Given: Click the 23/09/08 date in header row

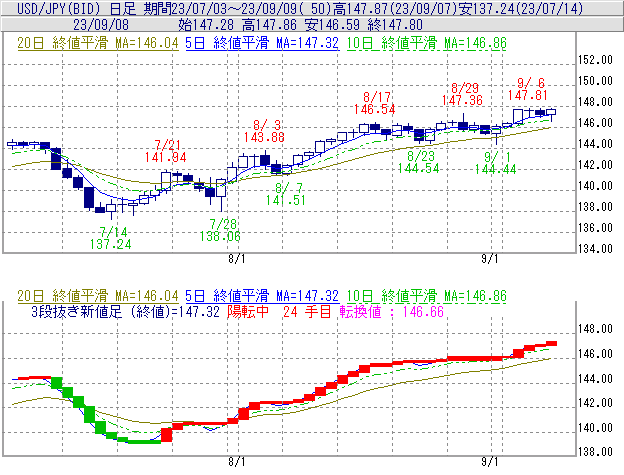Looking at the screenshot, I should [101, 25].
